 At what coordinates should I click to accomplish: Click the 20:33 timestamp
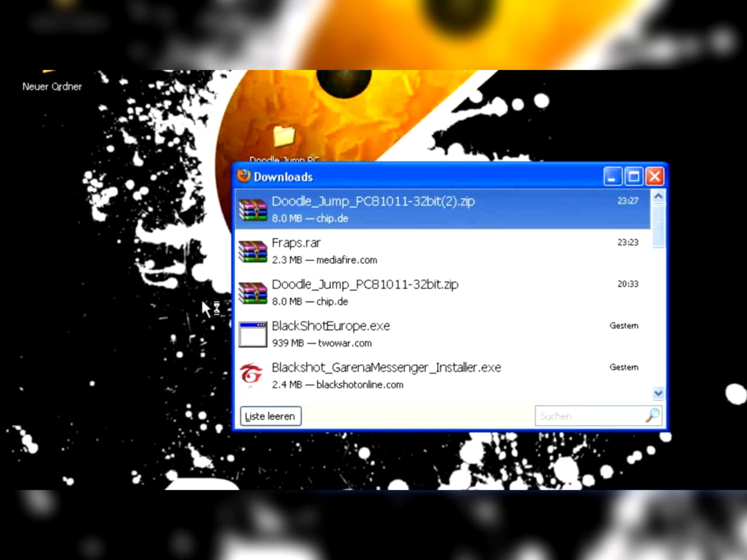click(628, 284)
